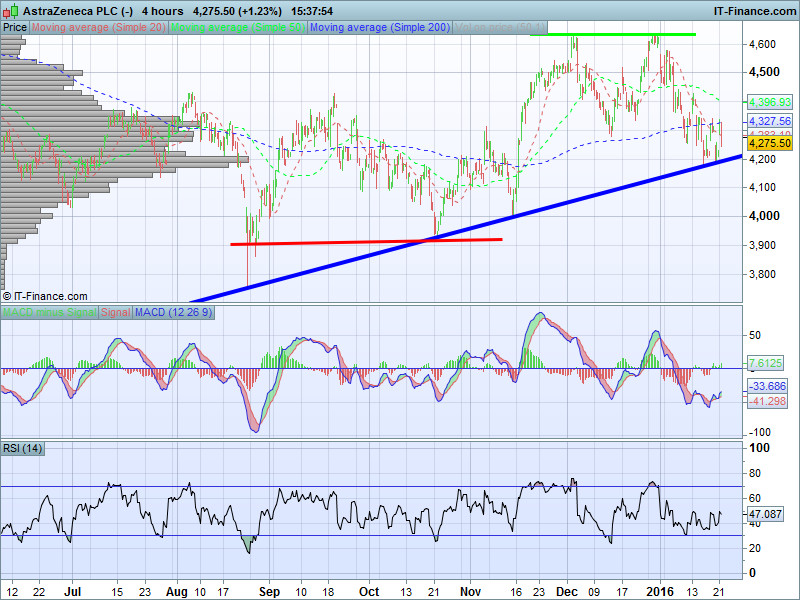This screenshot has width=800, height=600.
Task: Toggle the Moving average (Simple 200) indicator label
Action: click(x=380, y=28)
